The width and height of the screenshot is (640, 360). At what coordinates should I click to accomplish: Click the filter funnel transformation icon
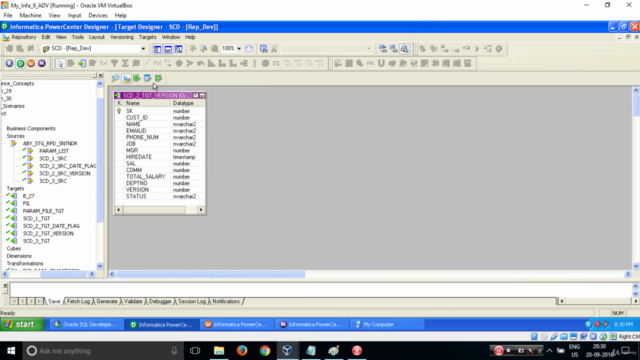(x=115, y=63)
